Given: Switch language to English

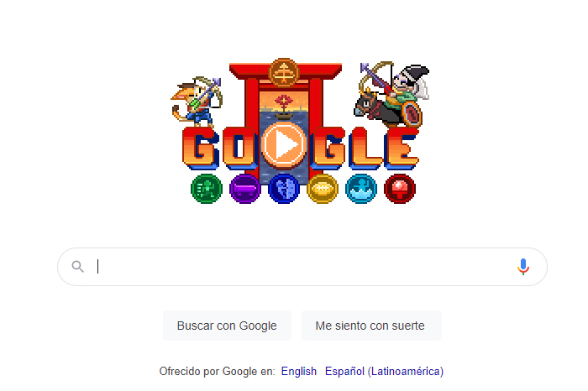Looking at the screenshot, I should [x=299, y=371].
